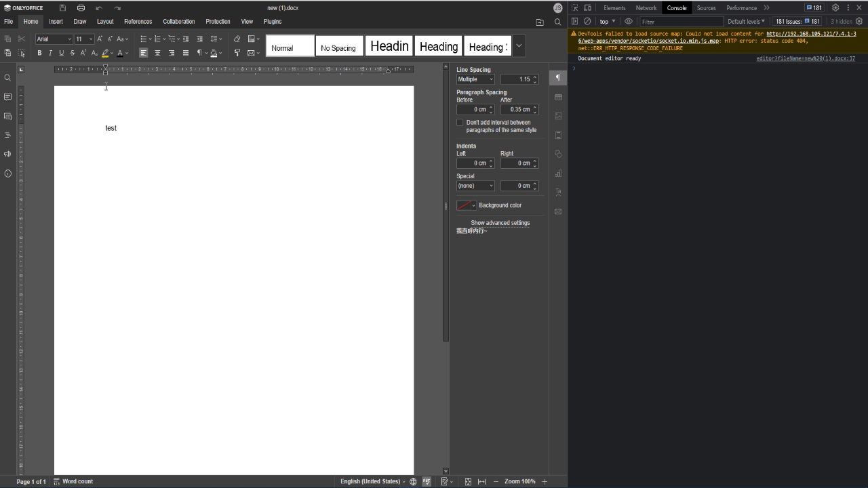The image size is (868, 488).
Task: Click the search magnifier in the header
Action: point(557,22)
